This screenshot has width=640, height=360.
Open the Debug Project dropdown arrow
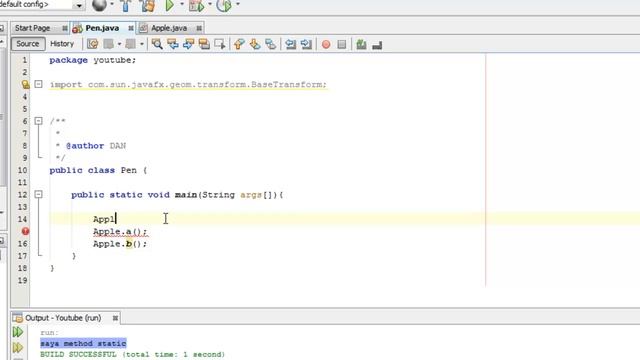[210, 5]
